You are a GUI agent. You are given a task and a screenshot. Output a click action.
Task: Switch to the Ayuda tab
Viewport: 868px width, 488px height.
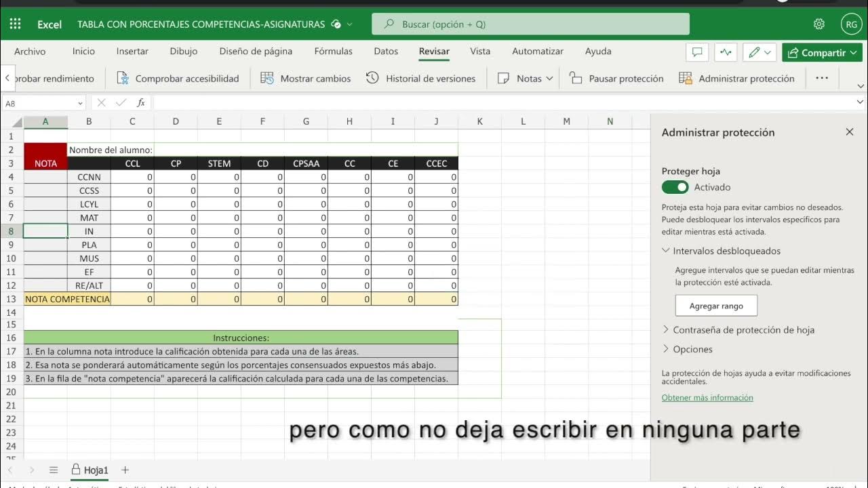[x=598, y=52]
